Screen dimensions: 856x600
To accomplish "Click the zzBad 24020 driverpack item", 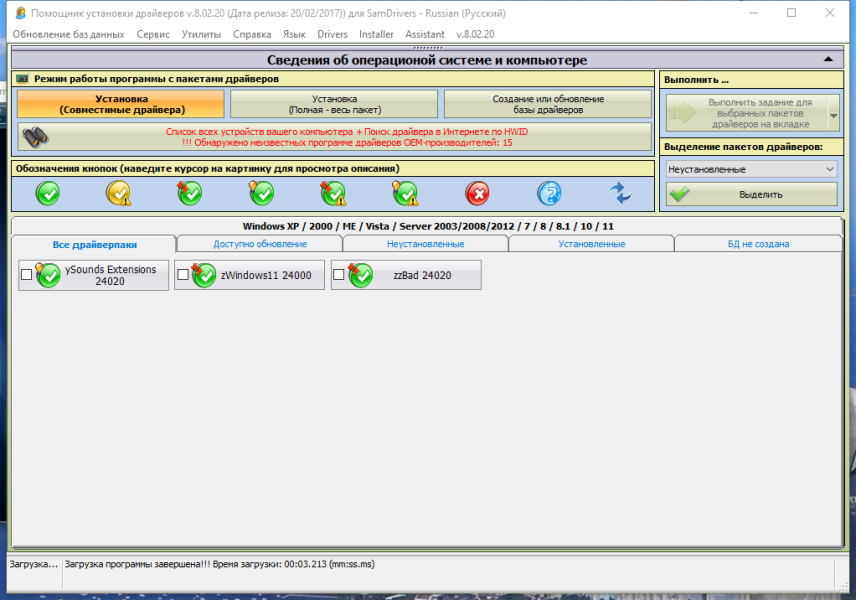I will pos(406,275).
